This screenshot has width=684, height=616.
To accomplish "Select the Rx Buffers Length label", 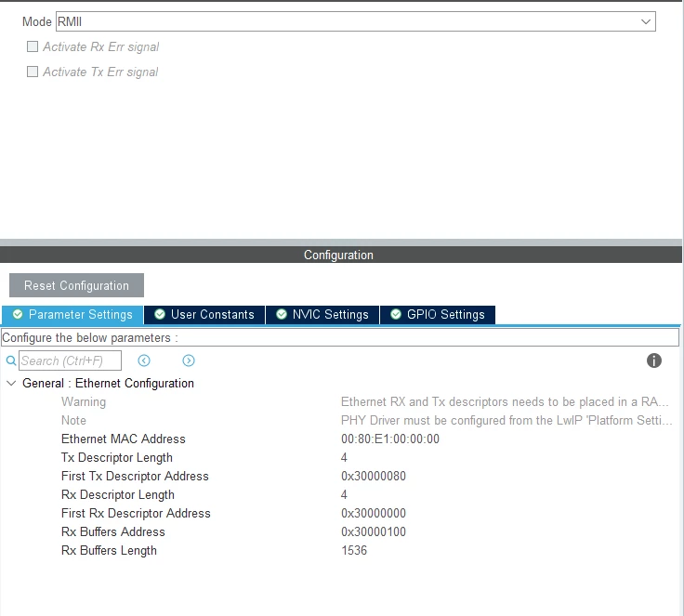I will (109, 551).
